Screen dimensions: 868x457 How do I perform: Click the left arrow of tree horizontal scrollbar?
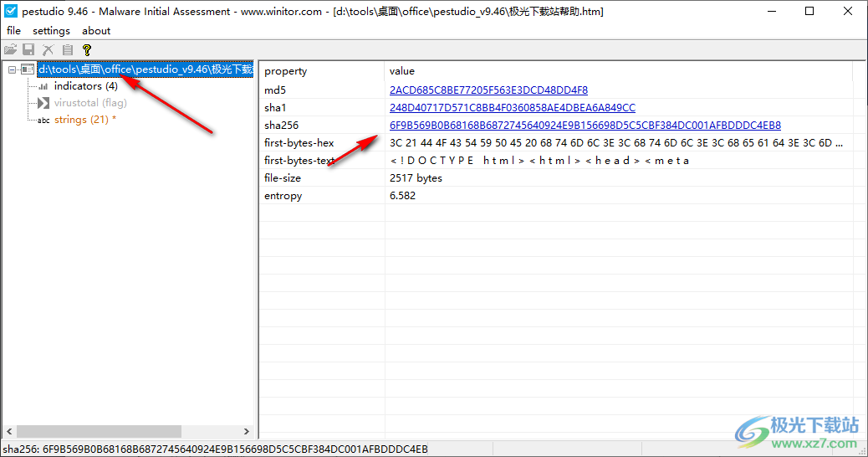coord(9,431)
